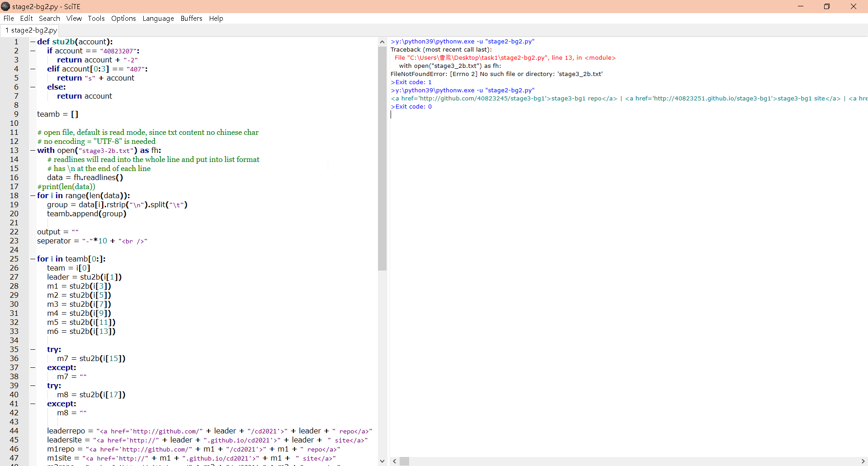Click the 'Exit code: 0' output line
The image size is (868, 466).
coord(411,107)
